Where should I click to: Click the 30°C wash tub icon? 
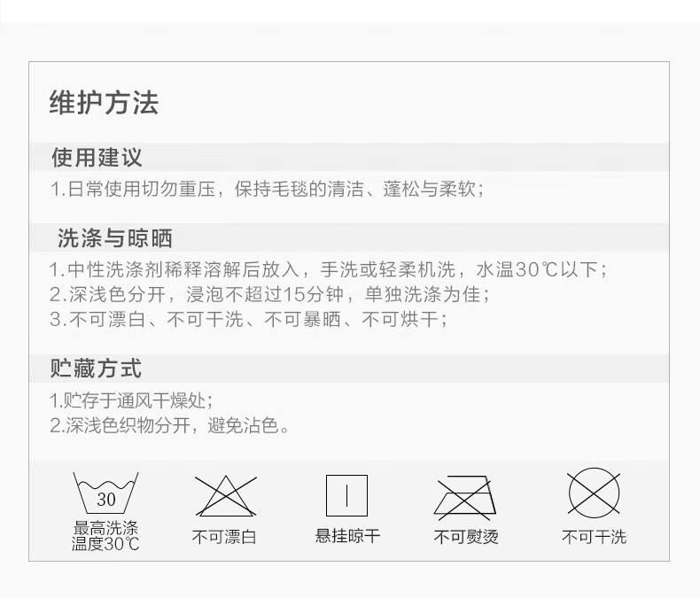pyautogui.click(x=105, y=493)
